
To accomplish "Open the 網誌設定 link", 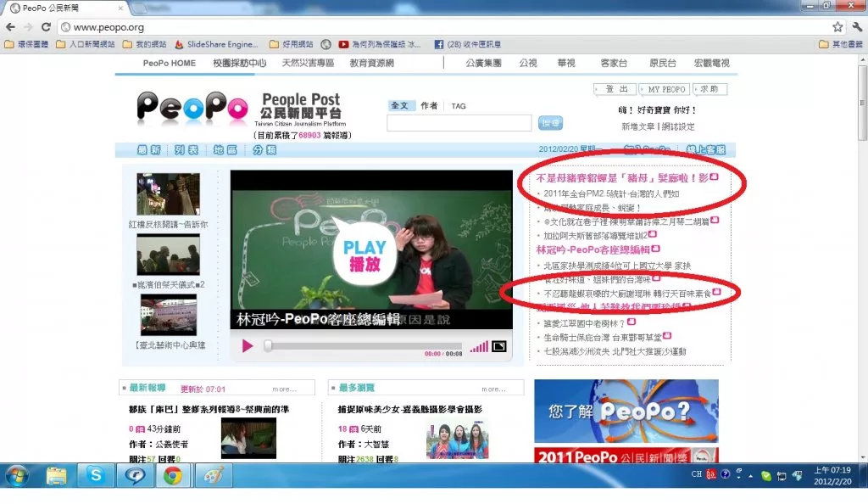I will tap(678, 126).
